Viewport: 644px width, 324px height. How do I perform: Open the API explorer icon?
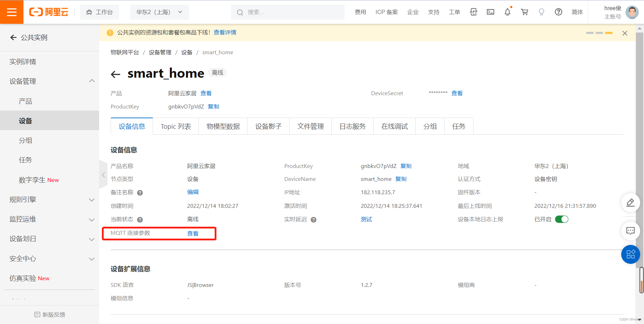point(473,12)
